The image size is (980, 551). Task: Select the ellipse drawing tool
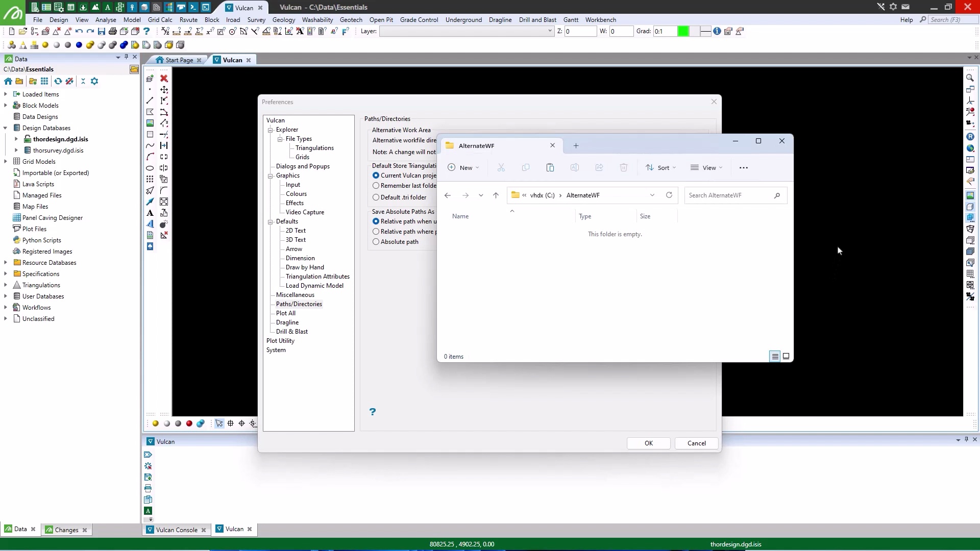tap(150, 168)
